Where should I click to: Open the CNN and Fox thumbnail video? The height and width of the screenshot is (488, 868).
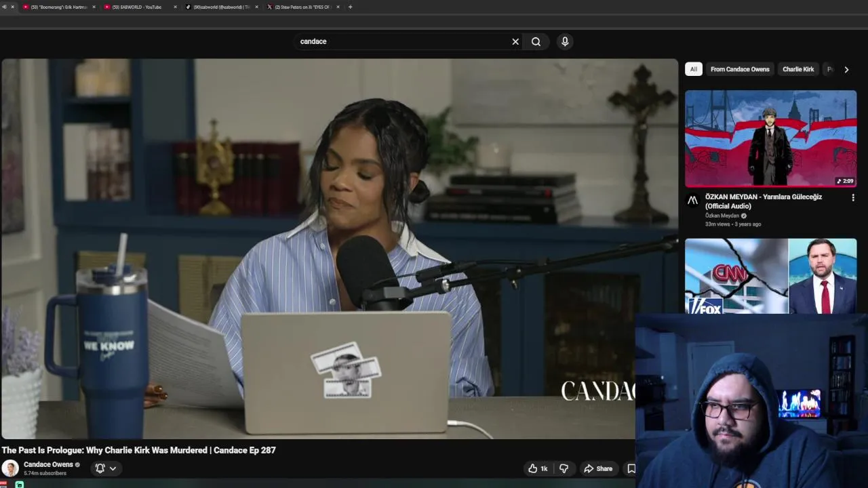tap(770, 276)
